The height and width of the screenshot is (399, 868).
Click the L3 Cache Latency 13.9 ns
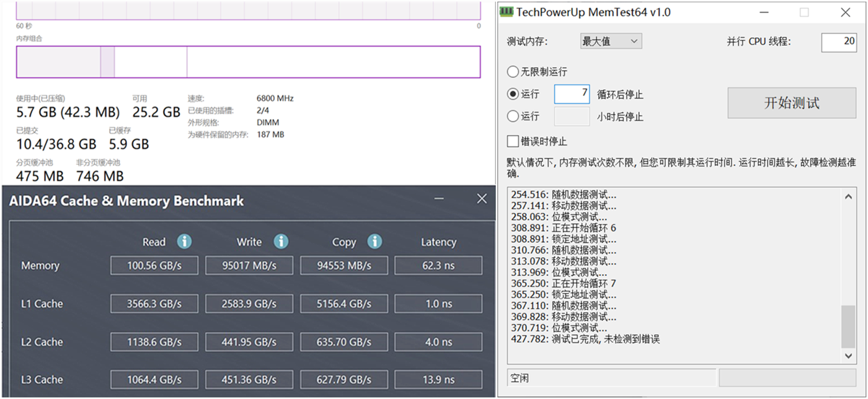[438, 379]
